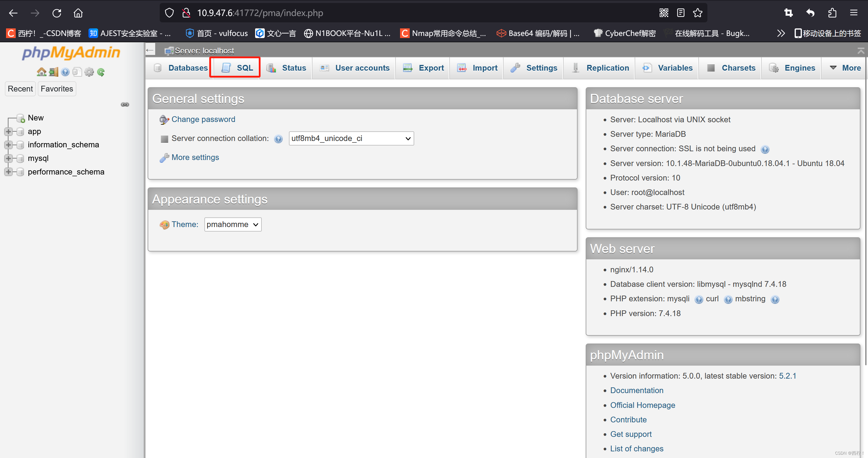The image size is (868, 458).
Task: Bookmark this page using the star icon
Action: point(697,13)
